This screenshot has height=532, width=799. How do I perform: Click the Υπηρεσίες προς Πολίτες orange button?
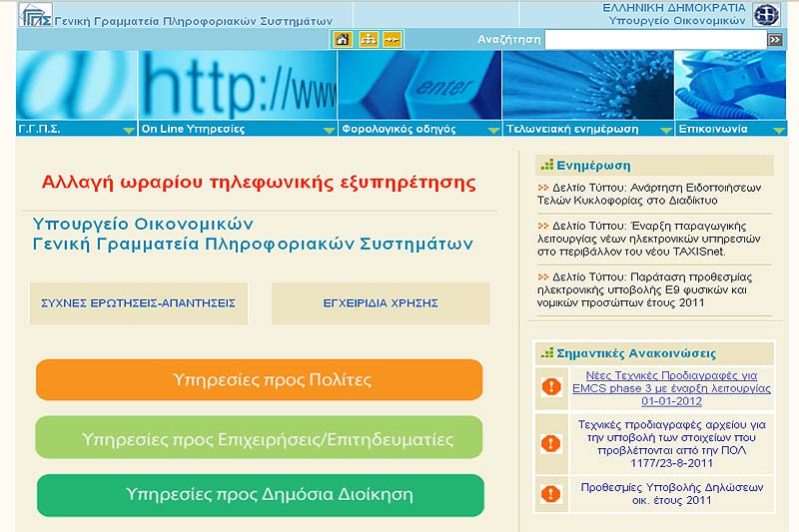(x=260, y=379)
